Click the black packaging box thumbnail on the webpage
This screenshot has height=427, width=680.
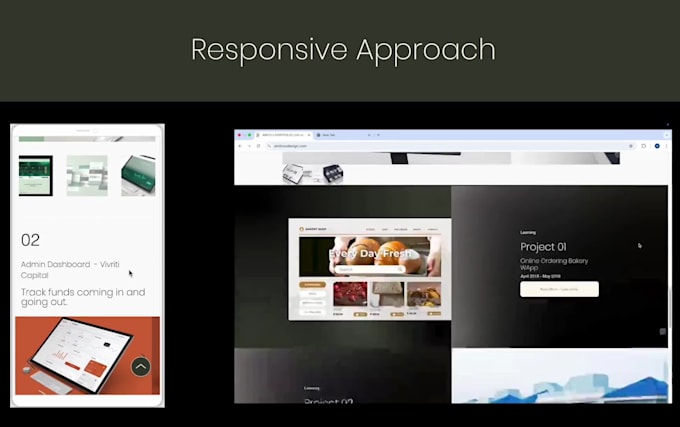[333, 173]
